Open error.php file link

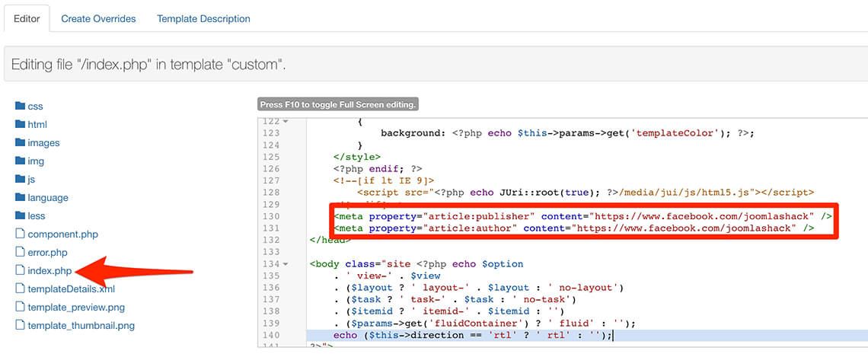click(x=47, y=252)
